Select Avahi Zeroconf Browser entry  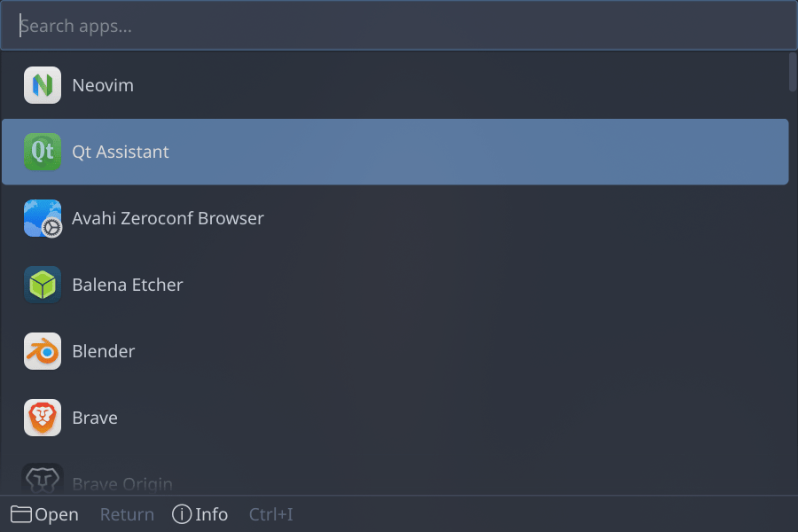coord(395,218)
